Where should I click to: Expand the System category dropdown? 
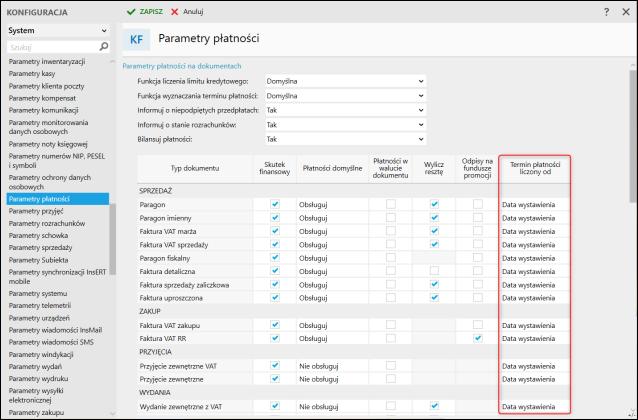click(105, 31)
